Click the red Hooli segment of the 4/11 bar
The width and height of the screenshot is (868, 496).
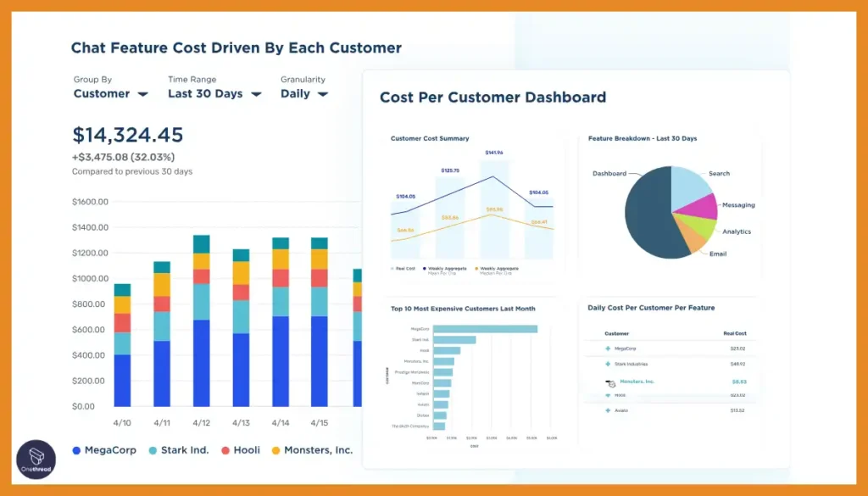coord(162,304)
